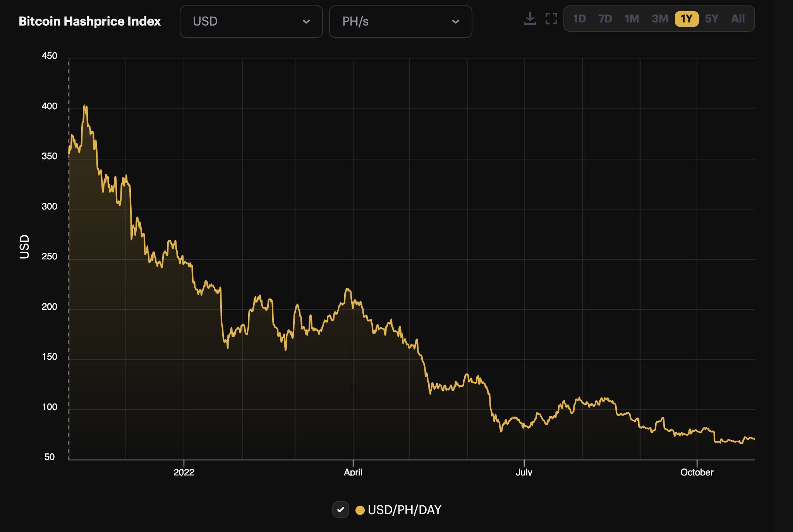Switch to 3M time range
This screenshot has height=532, width=793.
coord(660,19)
